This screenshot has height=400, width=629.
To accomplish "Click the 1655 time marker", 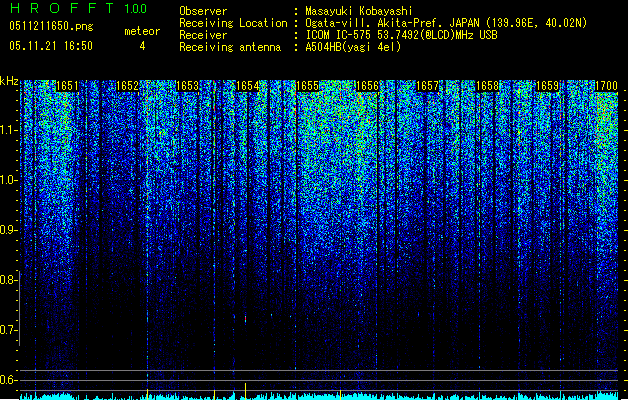I will coord(307,86).
